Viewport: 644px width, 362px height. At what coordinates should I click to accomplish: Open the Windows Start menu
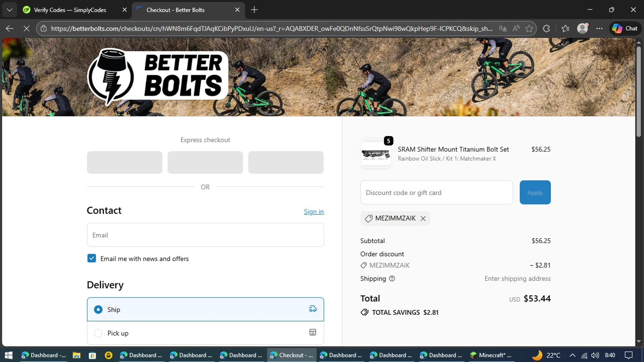click(9, 355)
